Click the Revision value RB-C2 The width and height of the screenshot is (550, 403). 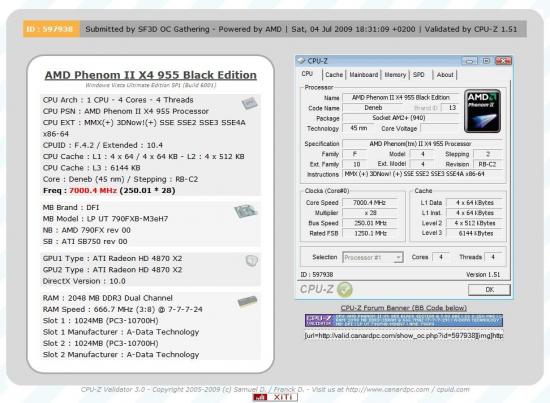point(487,164)
